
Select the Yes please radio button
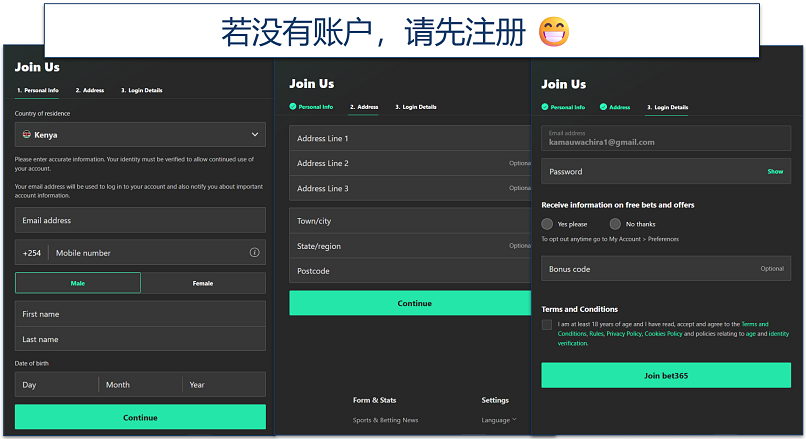[x=547, y=224]
